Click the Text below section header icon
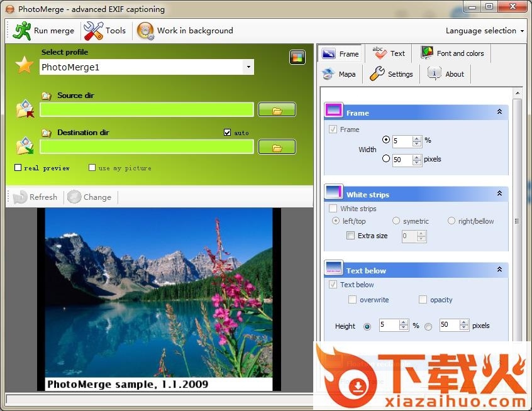The height and width of the screenshot is (411, 532). (333, 268)
